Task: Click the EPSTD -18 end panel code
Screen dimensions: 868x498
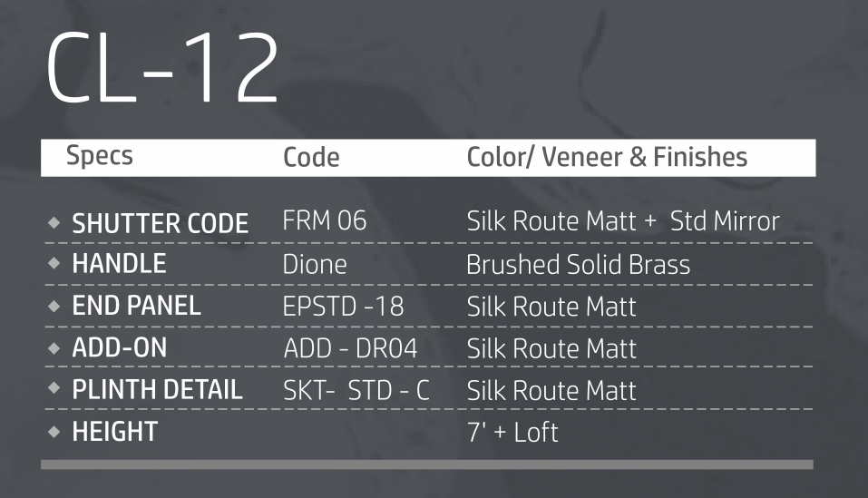Action: click(343, 307)
